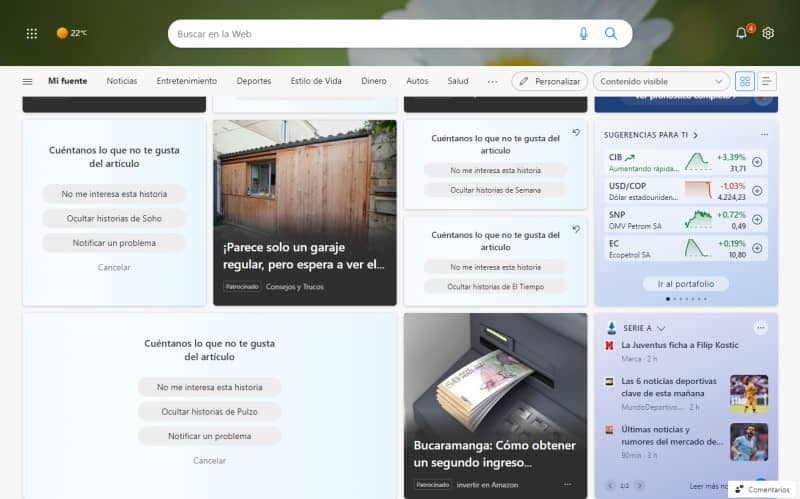Open the Deportes tab
800x499 pixels.
[x=253, y=81]
